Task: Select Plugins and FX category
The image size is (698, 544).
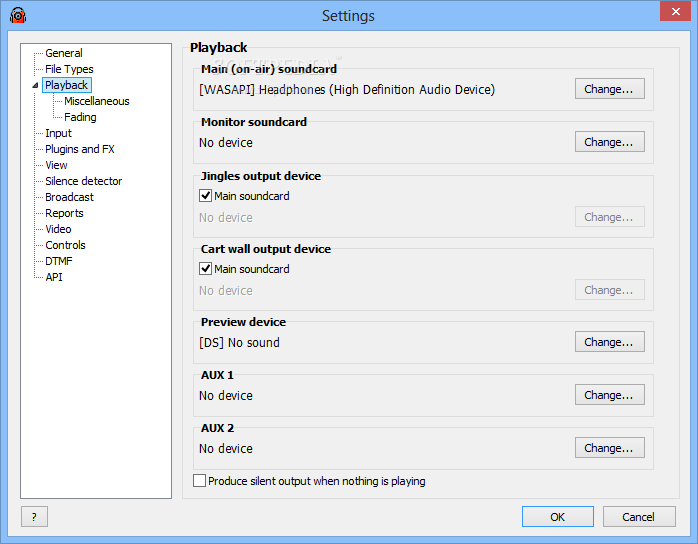Action: point(80,149)
